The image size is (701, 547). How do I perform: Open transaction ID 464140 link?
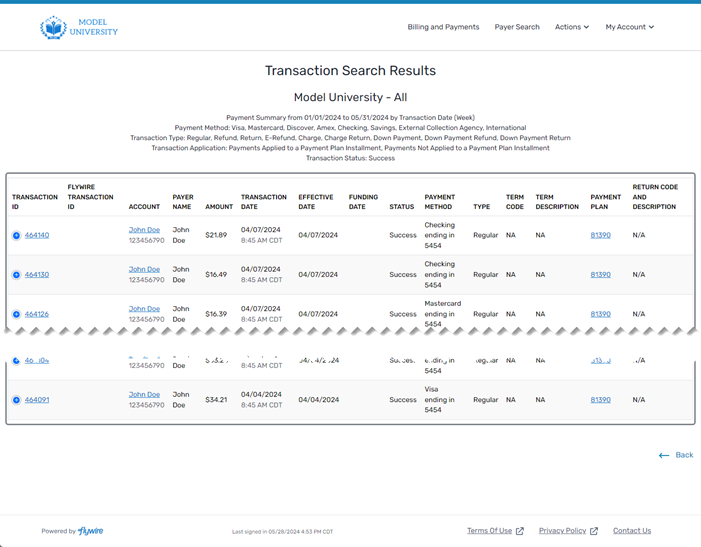(x=37, y=235)
